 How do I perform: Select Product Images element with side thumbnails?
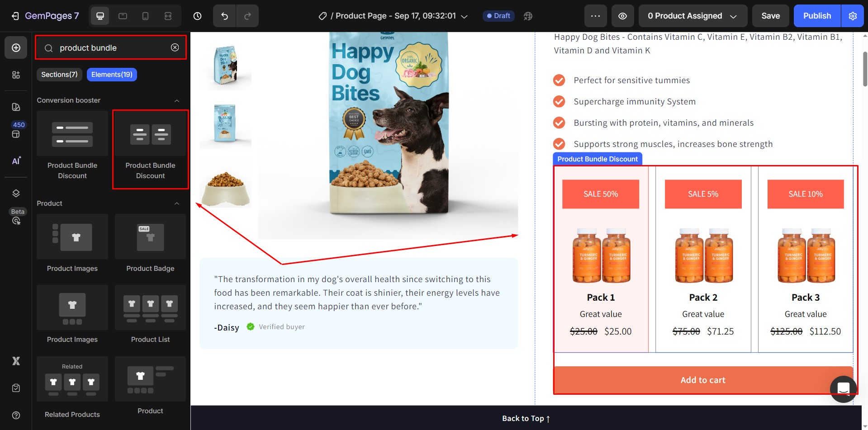coord(72,245)
